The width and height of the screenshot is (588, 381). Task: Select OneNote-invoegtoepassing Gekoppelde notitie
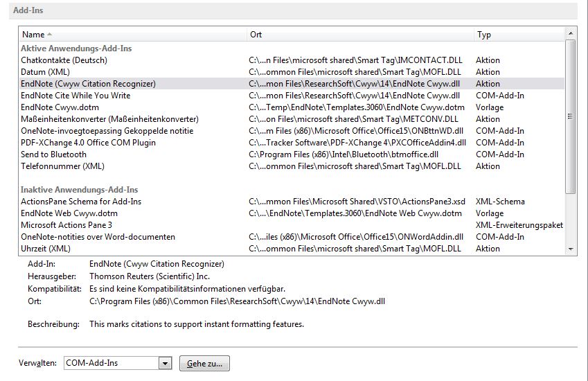point(292,131)
